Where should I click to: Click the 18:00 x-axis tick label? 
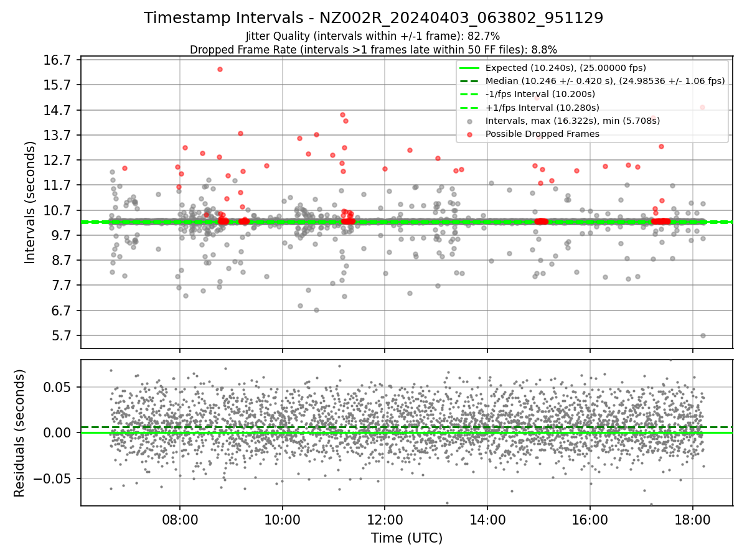click(x=692, y=519)
